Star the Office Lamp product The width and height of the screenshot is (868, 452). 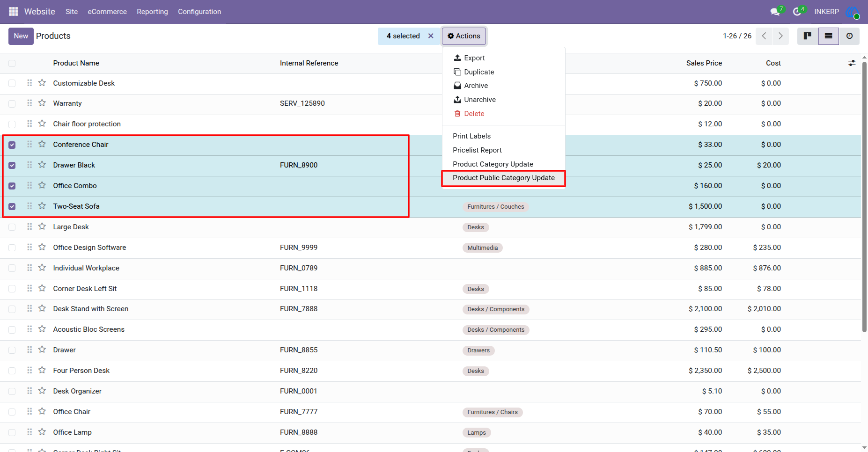[x=42, y=432]
